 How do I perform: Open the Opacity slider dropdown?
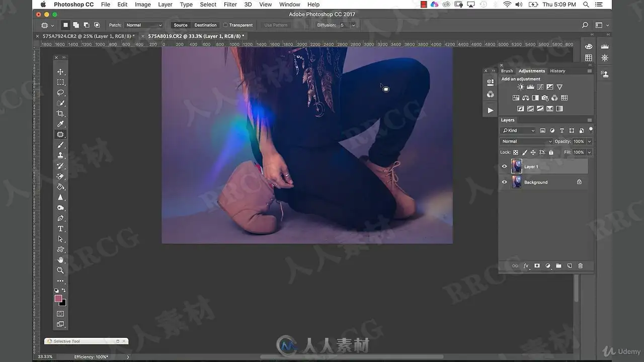pyautogui.click(x=589, y=141)
